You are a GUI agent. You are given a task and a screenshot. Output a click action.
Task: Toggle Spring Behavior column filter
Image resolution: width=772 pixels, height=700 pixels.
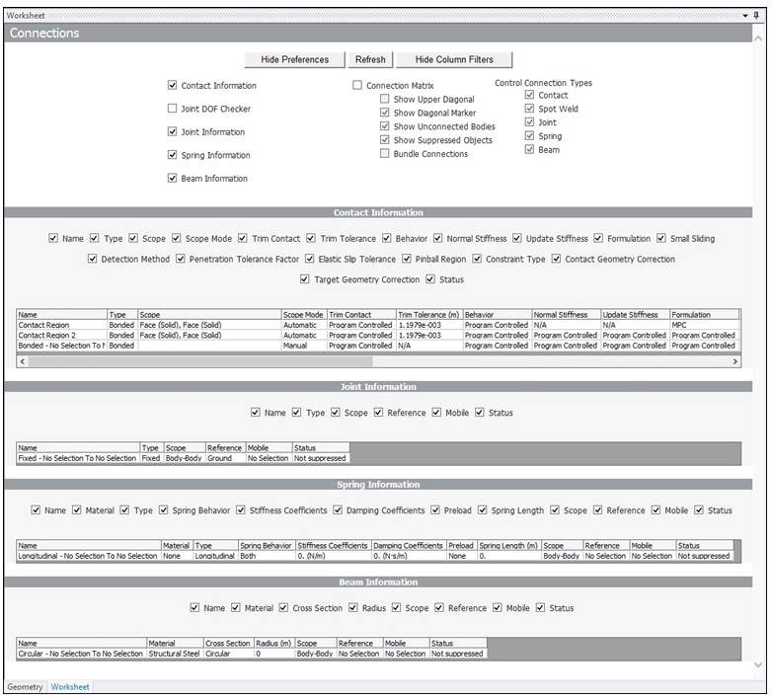[164, 510]
